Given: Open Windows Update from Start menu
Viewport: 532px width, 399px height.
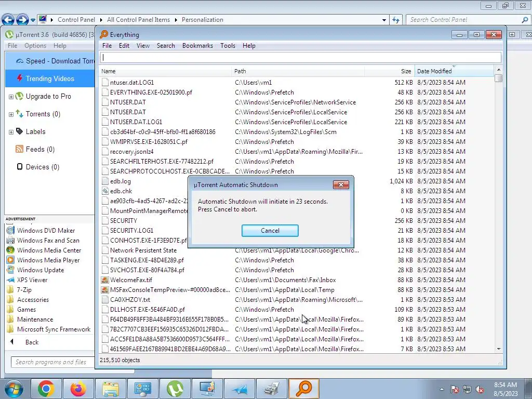Looking at the screenshot, I should click(41, 270).
